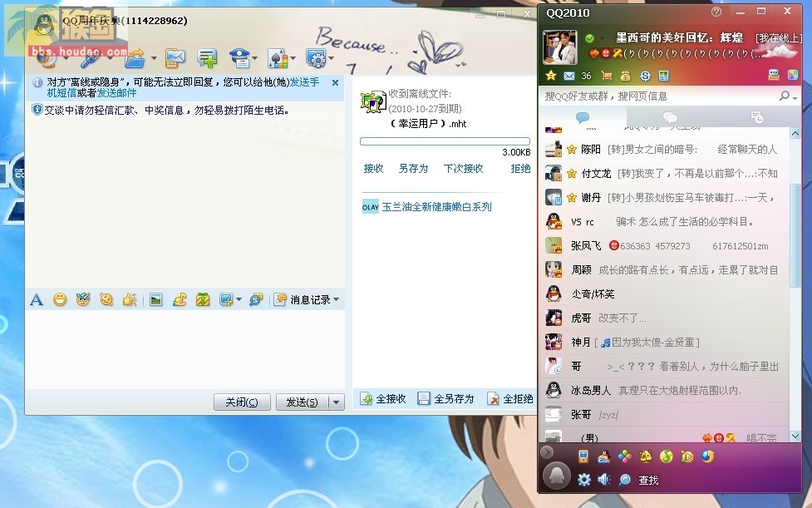The width and height of the screenshot is (812, 508).
Task: Expand the remote assistance dropdown arrow
Action: tap(255, 58)
